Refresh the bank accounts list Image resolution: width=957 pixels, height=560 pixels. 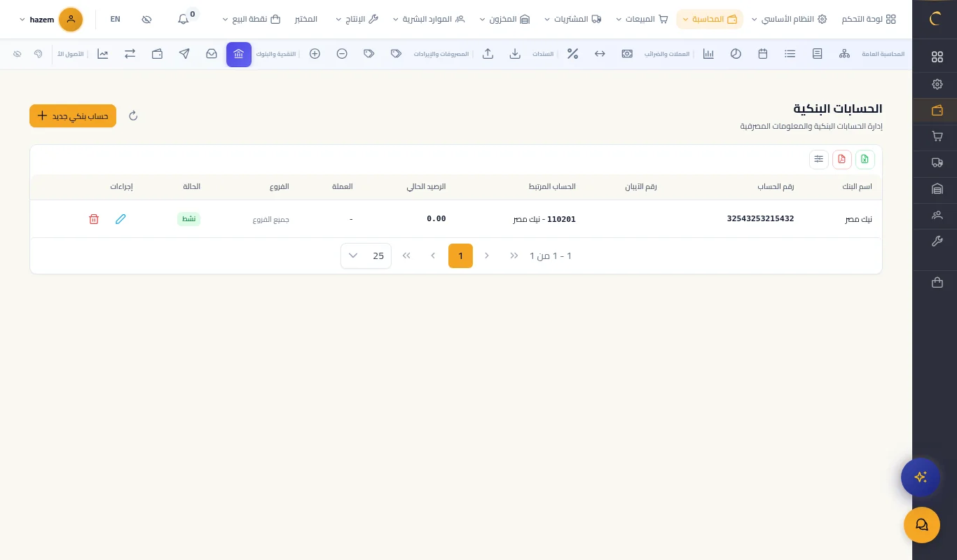coord(133,115)
